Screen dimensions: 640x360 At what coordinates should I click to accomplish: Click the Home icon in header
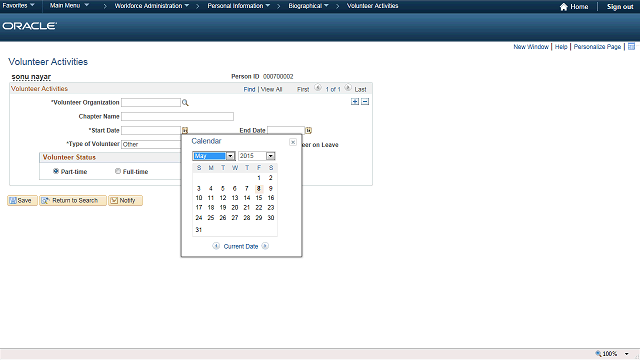[x=564, y=7]
